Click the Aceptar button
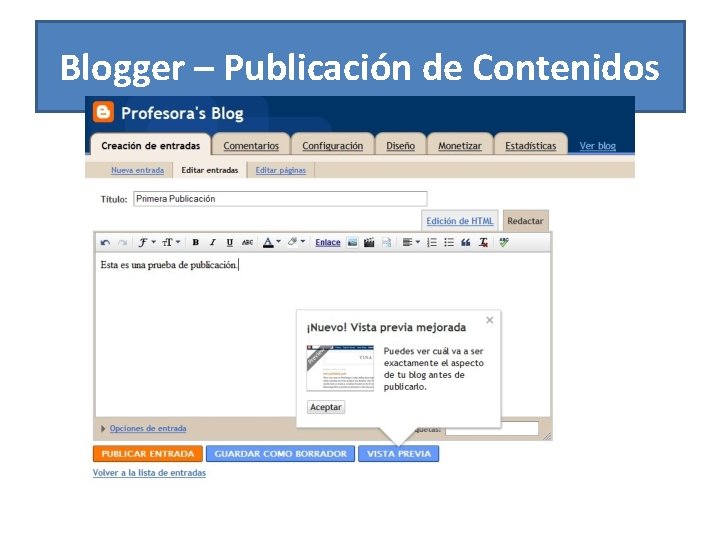The image size is (720, 540). 326,407
